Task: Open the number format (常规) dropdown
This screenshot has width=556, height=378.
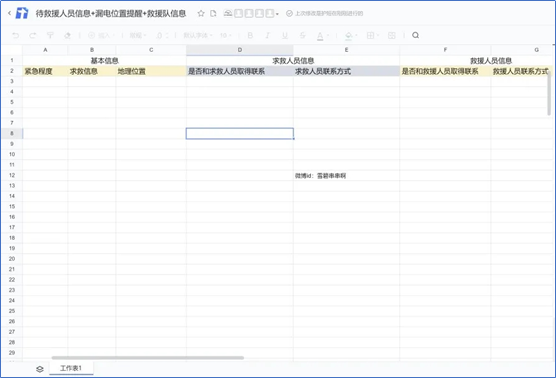Action: click(x=138, y=35)
